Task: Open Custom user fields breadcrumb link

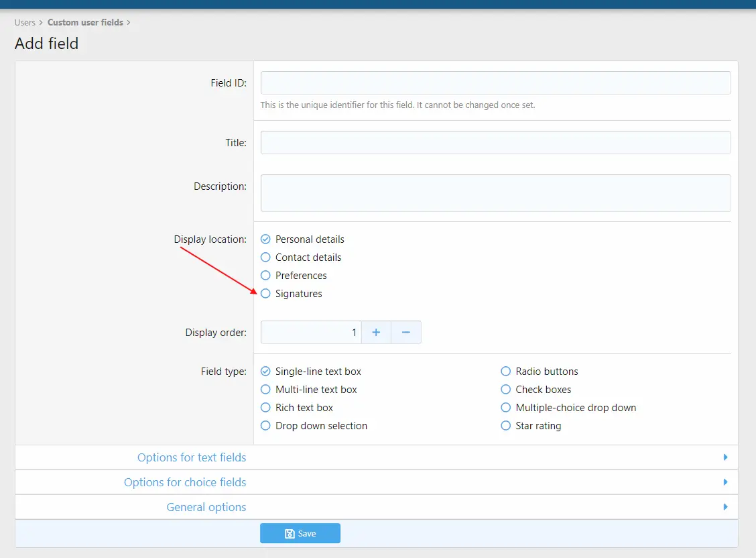Action: (x=85, y=23)
